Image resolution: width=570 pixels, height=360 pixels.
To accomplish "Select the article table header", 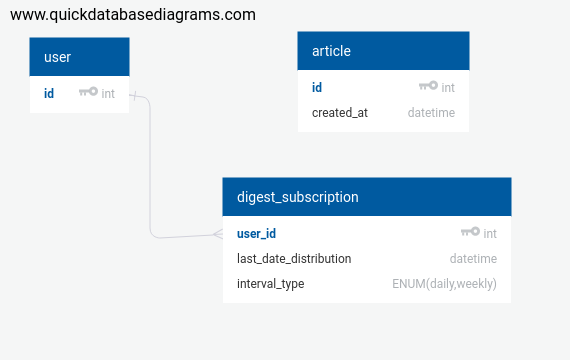I will 383,51.
